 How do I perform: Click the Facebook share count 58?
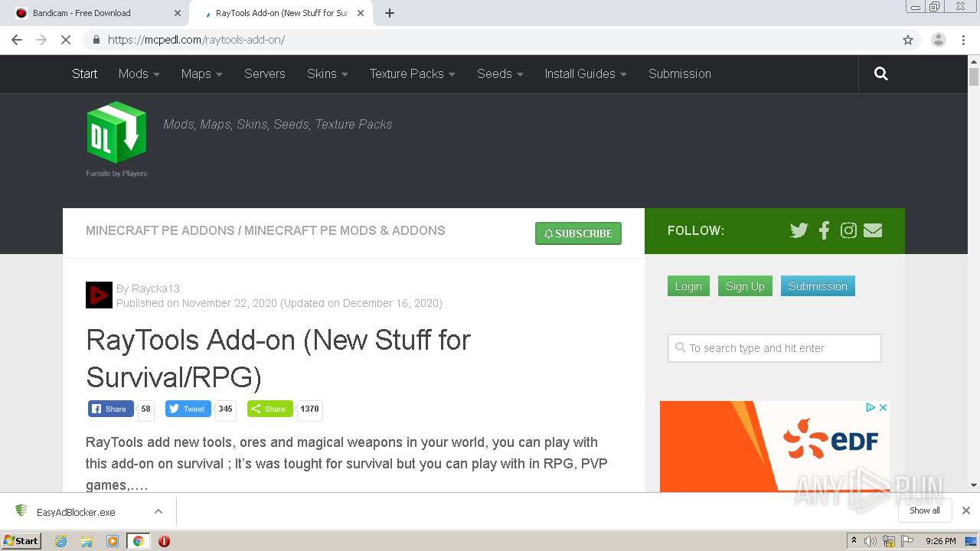pyautogui.click(x=145, y=409)
